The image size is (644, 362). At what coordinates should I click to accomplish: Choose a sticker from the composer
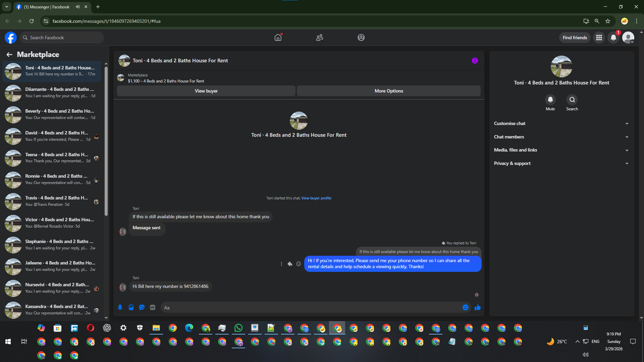coord(142,307)
